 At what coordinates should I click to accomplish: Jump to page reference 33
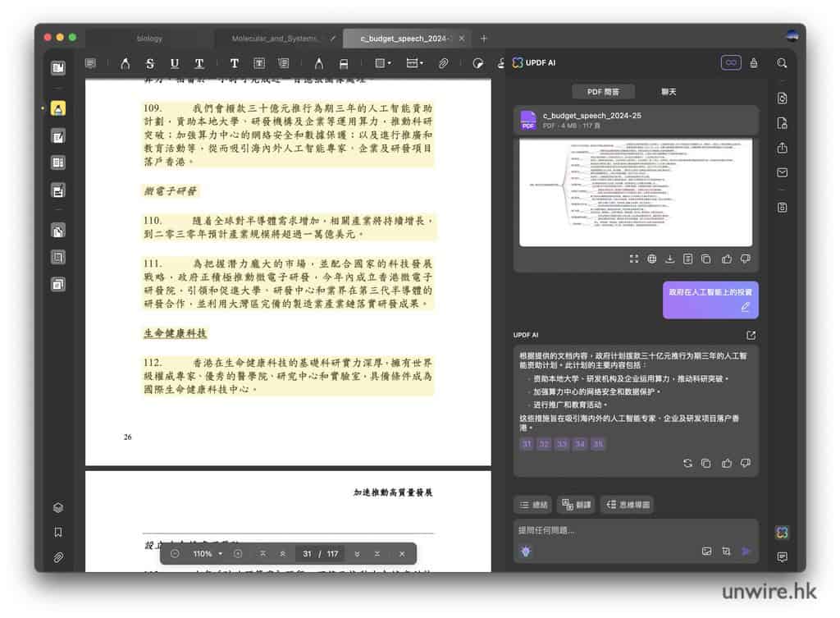561,444
